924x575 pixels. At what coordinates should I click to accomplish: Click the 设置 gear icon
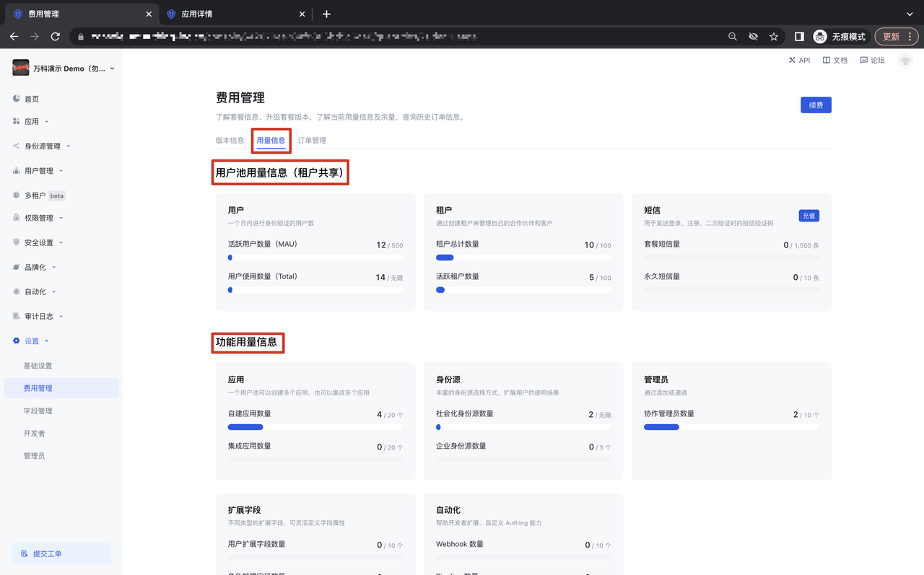tap(17, 341)
